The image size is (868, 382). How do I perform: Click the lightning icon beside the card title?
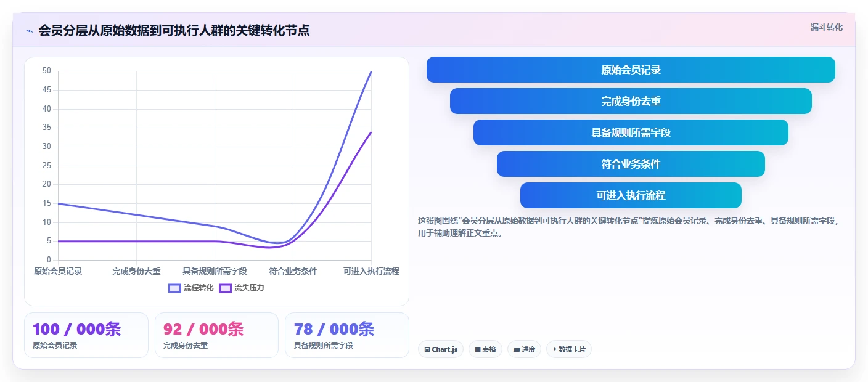pos(29,31)
